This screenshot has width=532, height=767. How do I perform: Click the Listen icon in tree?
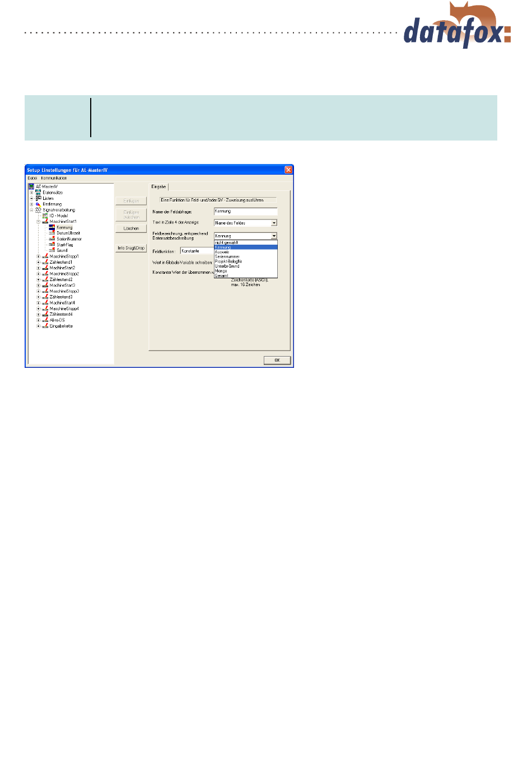coord(38,198)
